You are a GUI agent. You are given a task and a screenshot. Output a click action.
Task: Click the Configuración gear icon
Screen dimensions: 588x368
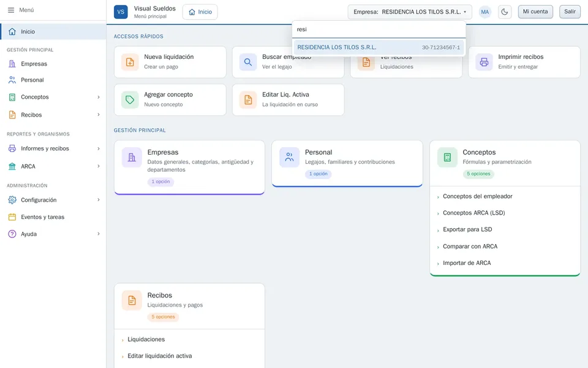point(12,200)
